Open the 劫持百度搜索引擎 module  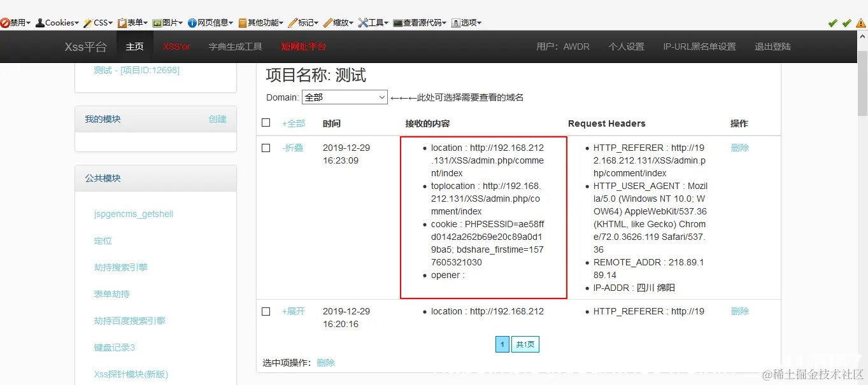(x=129, y=321)
